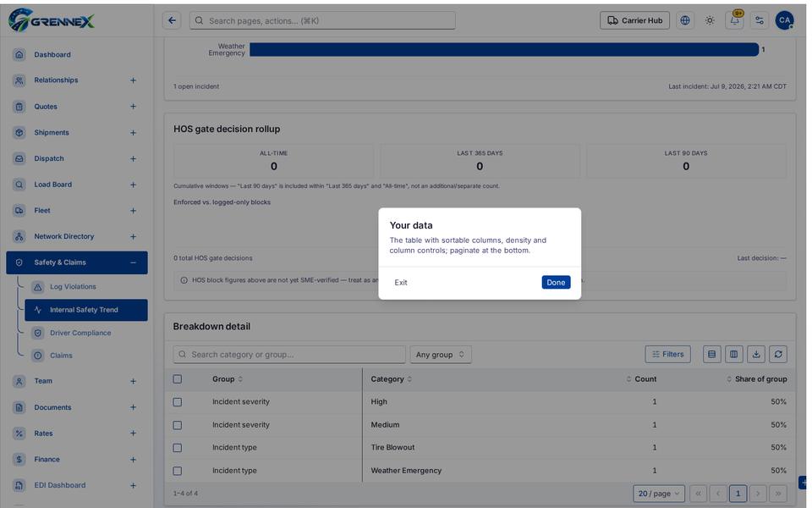Sort by the Count column header
Image resolution: width=812 pixels, height=508 pixels.
[642, 379]
